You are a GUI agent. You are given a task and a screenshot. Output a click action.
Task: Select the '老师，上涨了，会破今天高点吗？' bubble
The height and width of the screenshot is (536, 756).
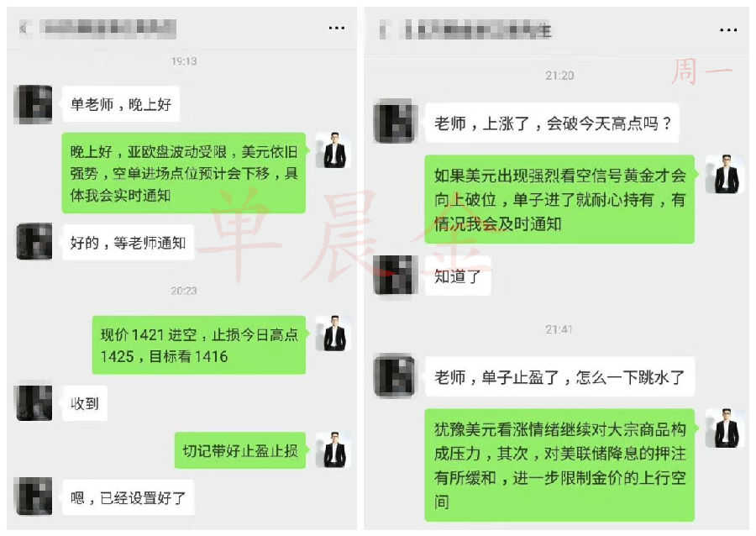tap(552, 123)
